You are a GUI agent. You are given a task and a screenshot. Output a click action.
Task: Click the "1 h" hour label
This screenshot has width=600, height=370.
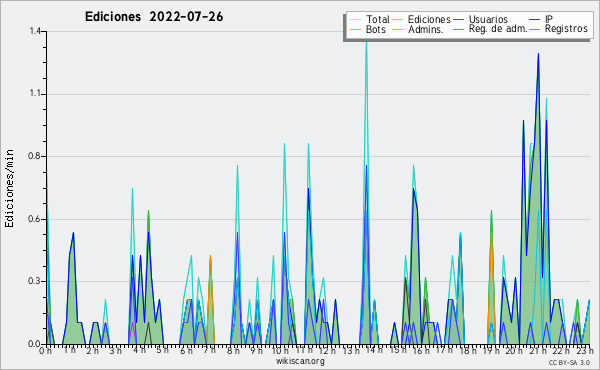(70, 350)
